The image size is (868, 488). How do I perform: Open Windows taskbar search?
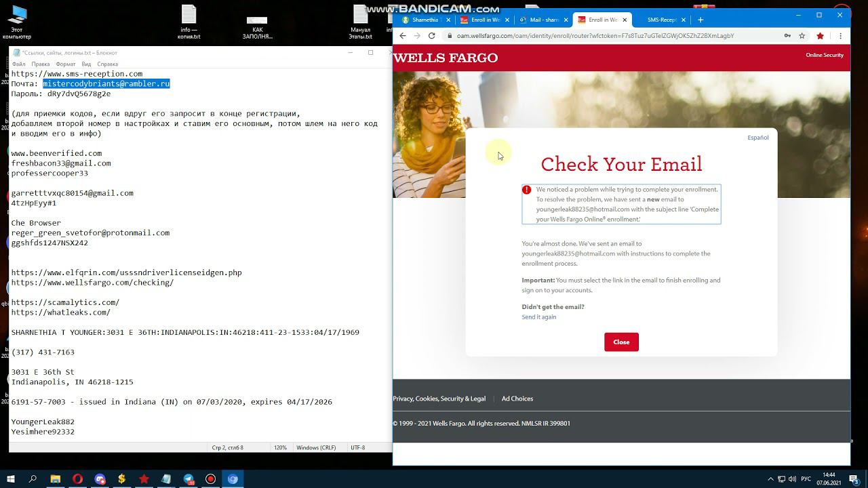click(x=33, y=479)
